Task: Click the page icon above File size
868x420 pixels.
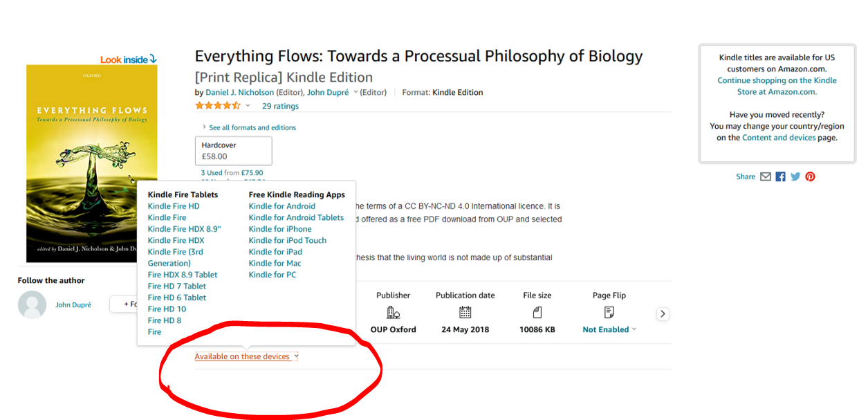Action: click(537, 312)
